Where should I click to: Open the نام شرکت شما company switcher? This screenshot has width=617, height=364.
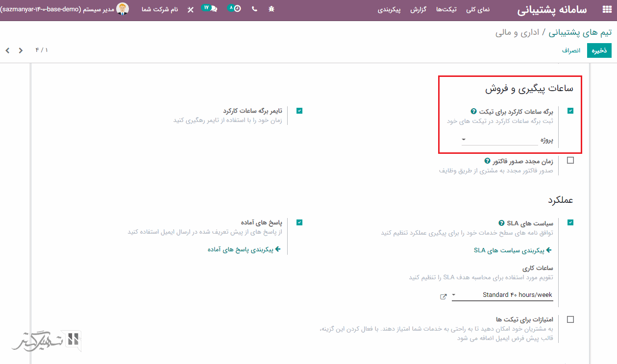click(x=160, y=10)
